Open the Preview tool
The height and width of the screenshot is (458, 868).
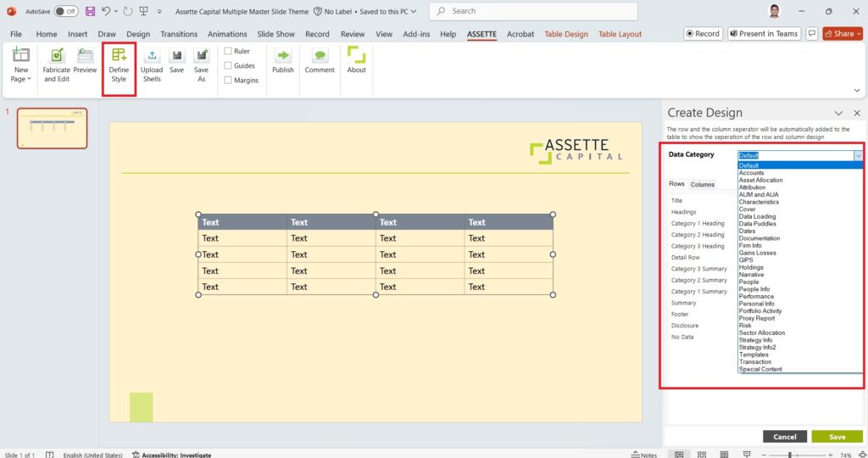(x=85, y=60)
